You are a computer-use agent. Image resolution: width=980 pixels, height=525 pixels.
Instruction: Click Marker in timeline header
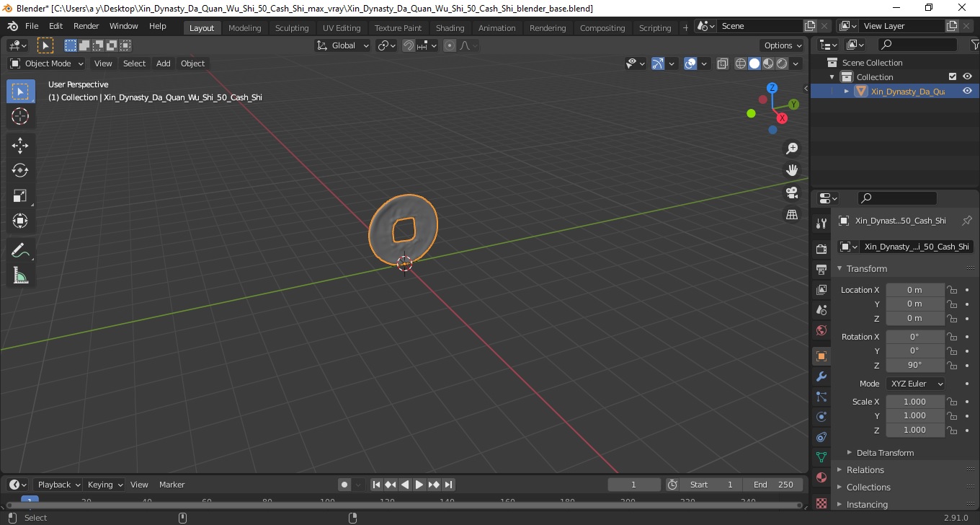click(172, 485)
